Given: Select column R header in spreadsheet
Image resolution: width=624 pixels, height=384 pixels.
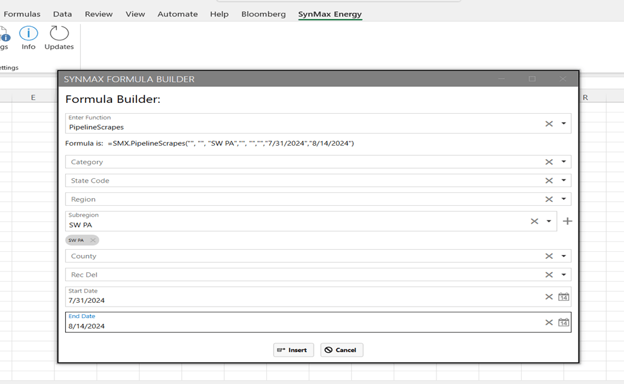Looking at the screenshot, I should (x=585, y=97).
